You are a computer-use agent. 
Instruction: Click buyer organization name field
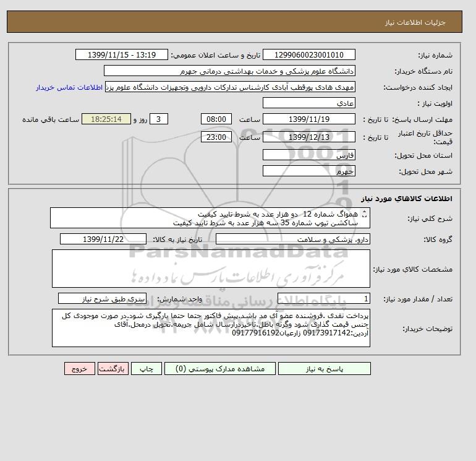[229, 71]
